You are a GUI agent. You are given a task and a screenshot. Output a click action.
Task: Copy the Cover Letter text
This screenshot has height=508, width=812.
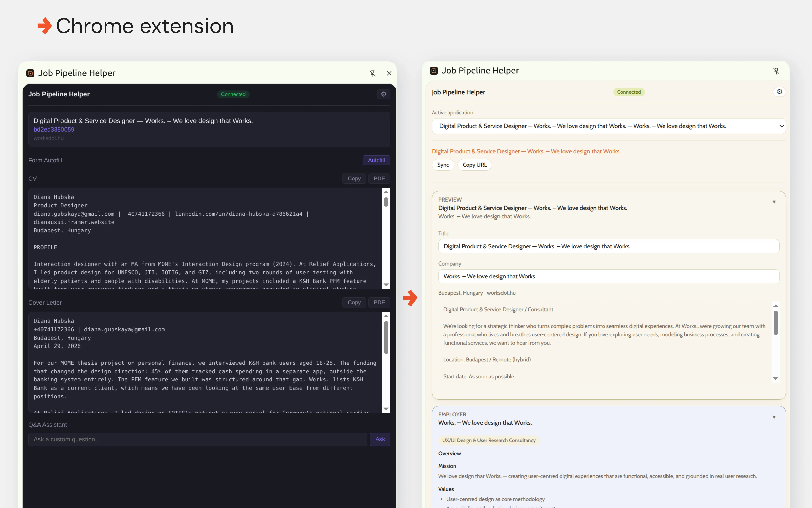point(354,302)
